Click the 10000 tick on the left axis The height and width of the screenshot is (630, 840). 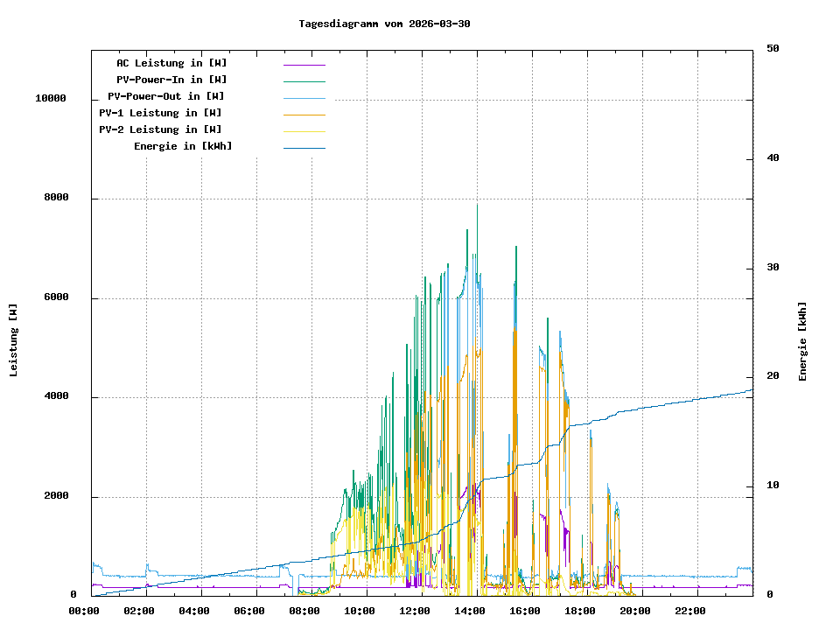(x=51, y=99)
